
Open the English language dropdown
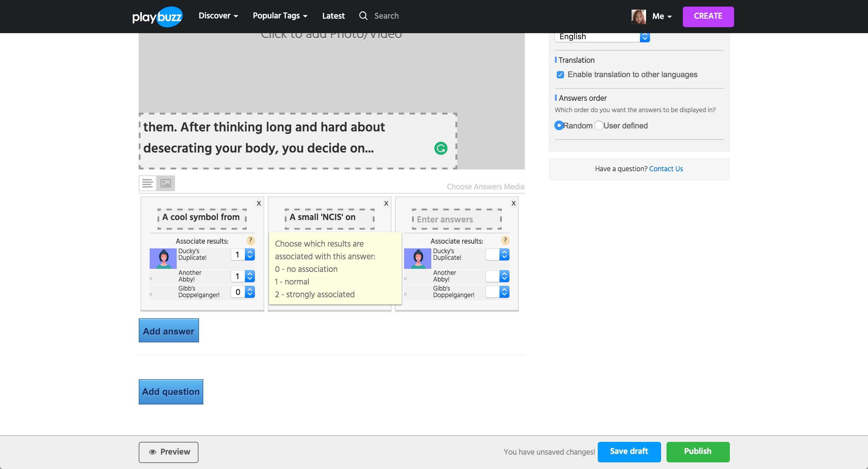click(x=602, y=37)
